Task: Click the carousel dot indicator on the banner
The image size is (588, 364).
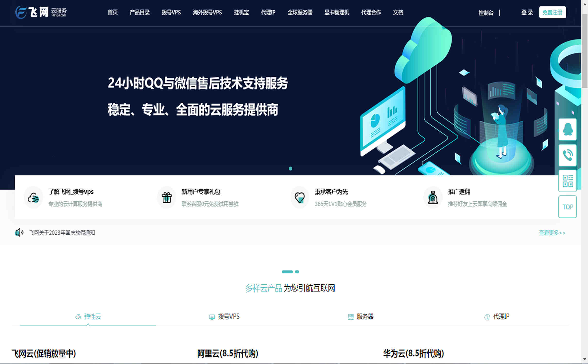Action: (x=291, y=169)
